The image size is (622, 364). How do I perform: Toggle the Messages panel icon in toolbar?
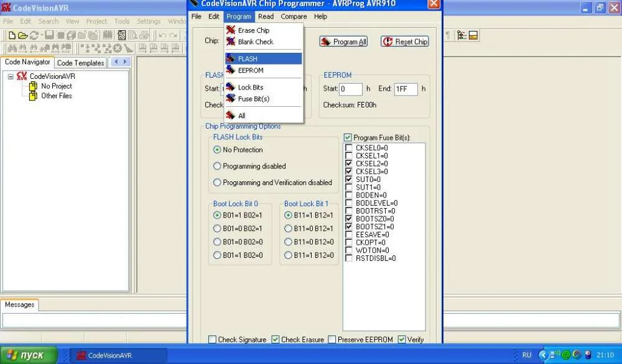click(473, 35)
